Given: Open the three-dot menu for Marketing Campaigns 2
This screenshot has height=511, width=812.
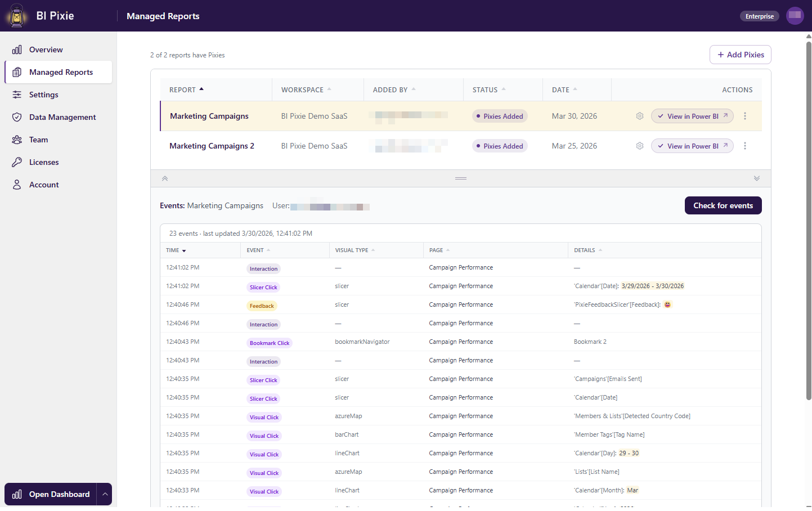Looking at the screenshot, I should 745,146.
